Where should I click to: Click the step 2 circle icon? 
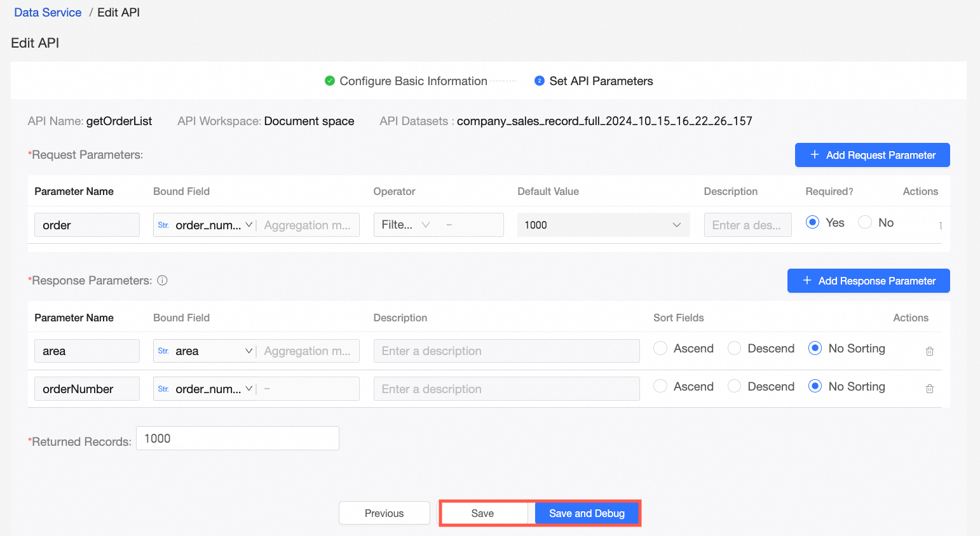(x=540, y=81)
